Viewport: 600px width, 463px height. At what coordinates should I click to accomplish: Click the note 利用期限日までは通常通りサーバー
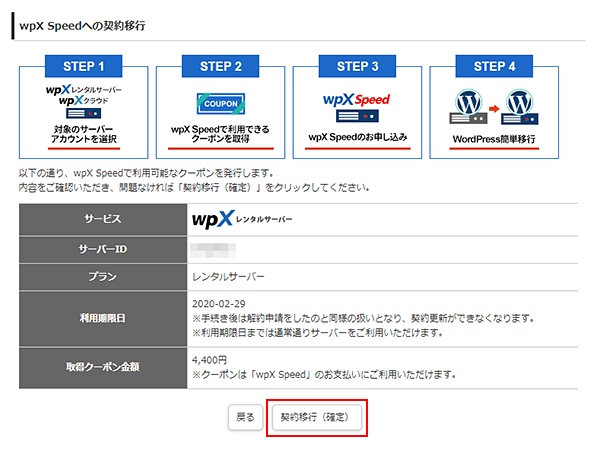[x=317, y=333]
